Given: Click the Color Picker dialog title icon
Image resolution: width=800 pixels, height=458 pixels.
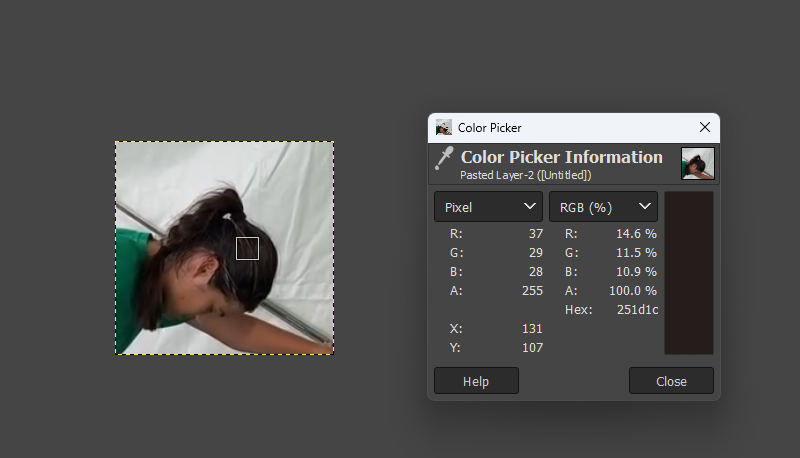Looking at the screenshot, I should click(x=443, y=128).
